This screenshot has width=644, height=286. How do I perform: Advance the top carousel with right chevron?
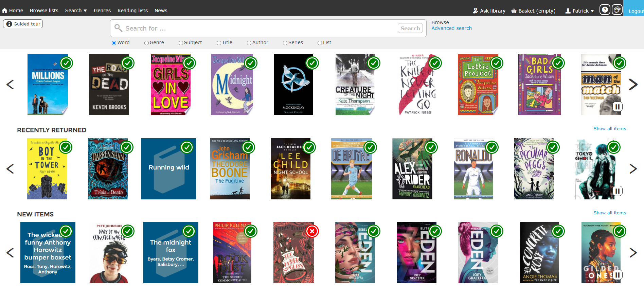(633, 84)
